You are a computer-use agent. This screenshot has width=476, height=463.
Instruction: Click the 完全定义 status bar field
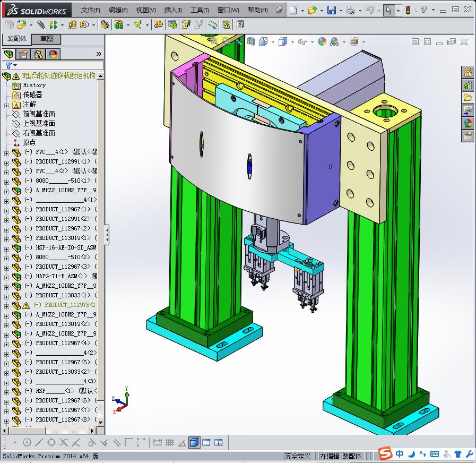click(x=298, y=456)
